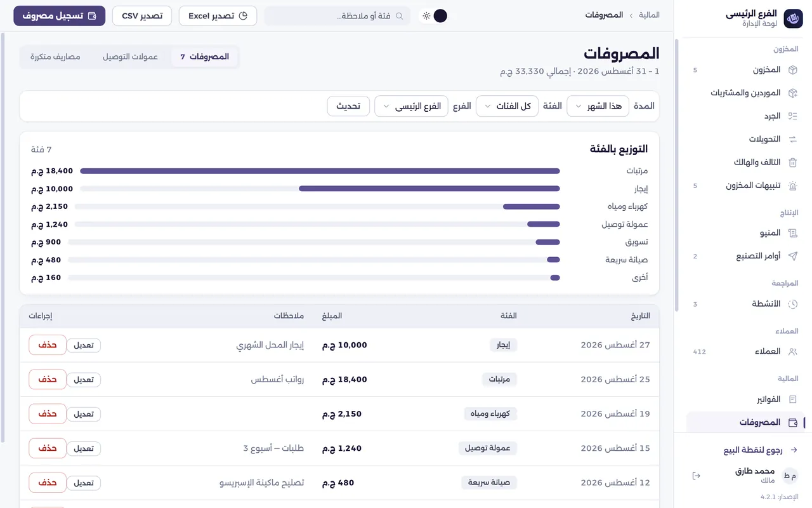This screenshot has width=812, height=508.
Task: Edit the تصليح ماكينة الإسبريسو expense
Action: (x=84, y=483)
